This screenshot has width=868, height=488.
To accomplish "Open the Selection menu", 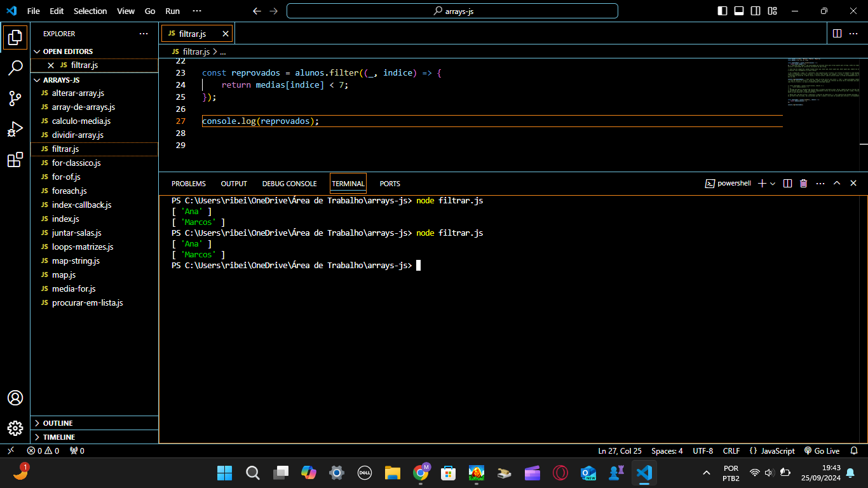I will click(x=90, y=11).
